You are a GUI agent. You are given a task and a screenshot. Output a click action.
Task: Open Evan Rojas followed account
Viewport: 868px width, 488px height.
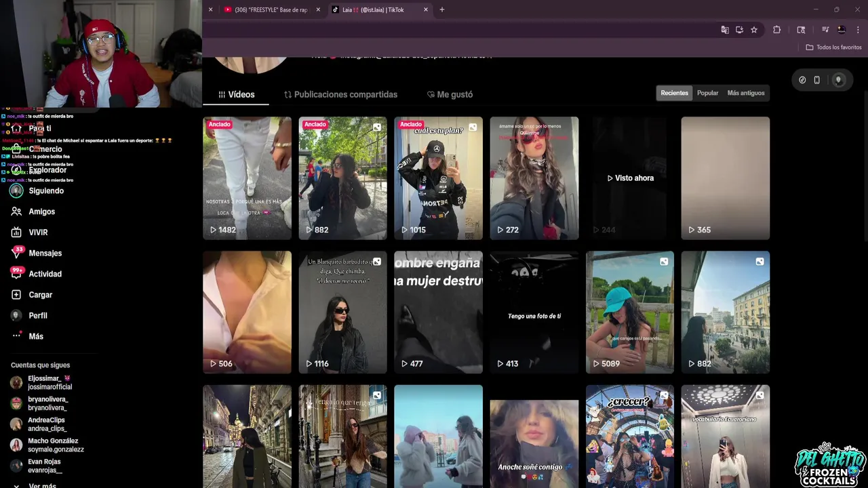[36, 466]
